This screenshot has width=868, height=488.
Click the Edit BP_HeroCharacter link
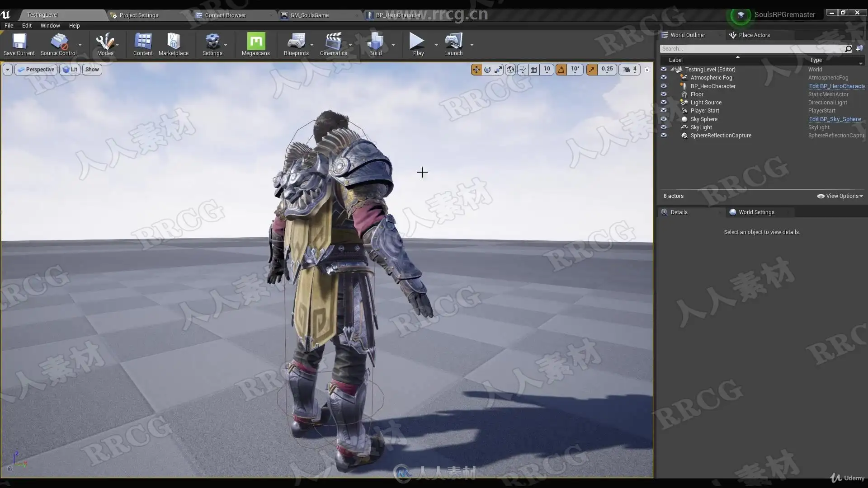(836, 86)
